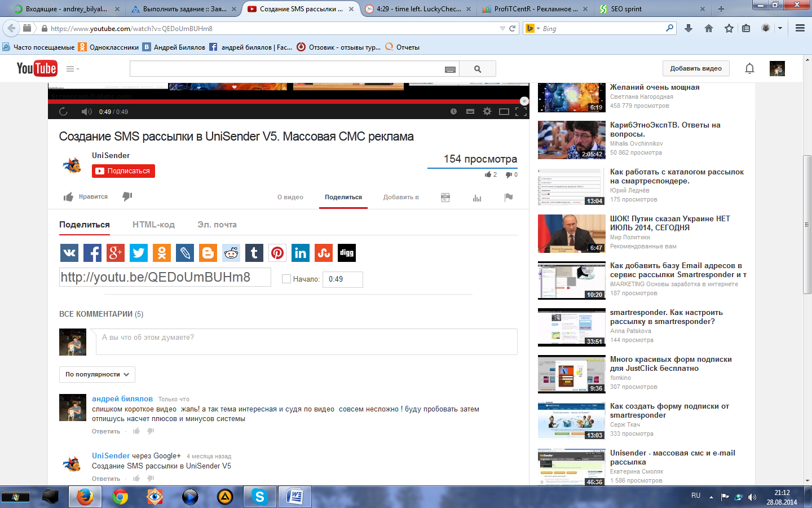
Task: Share video via Tumblr icon
Action: (x=254, y=253)
